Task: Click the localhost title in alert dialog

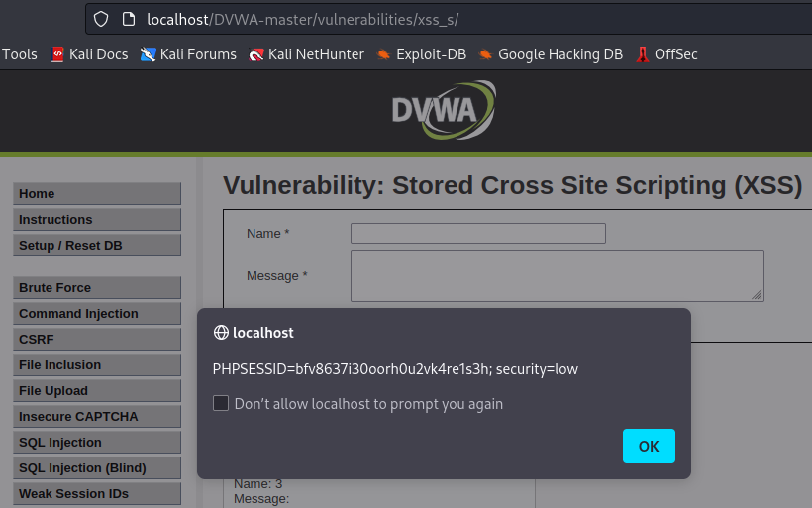Action: coord(263,333)
